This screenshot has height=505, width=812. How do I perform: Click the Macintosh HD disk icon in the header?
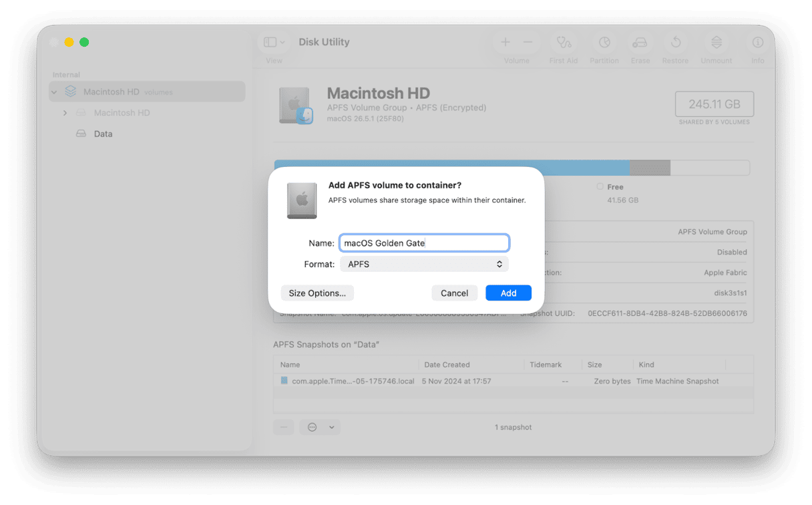296,106
